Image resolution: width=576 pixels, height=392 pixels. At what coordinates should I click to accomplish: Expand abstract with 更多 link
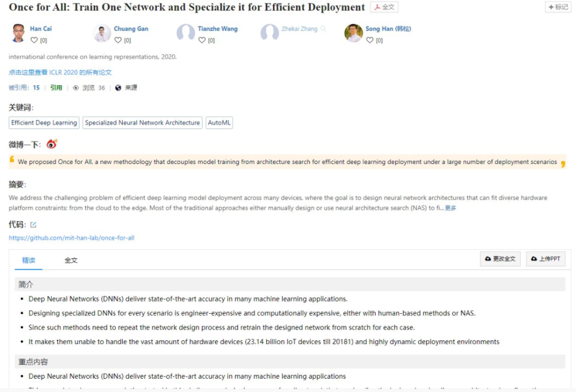[x=451, y=208]
